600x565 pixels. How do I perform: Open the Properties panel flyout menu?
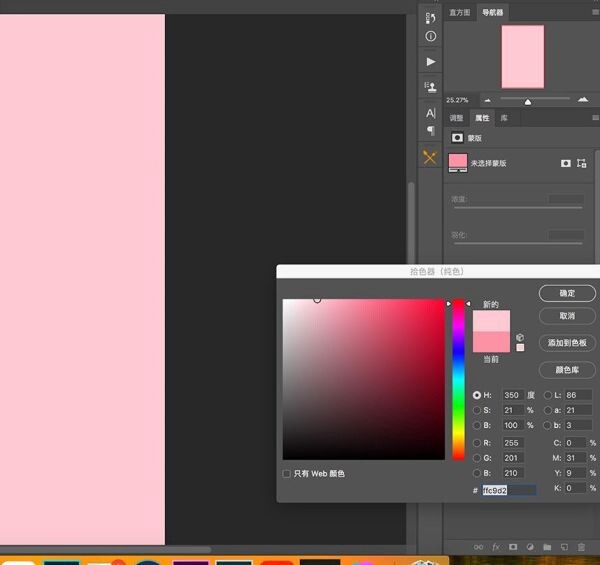595,118
